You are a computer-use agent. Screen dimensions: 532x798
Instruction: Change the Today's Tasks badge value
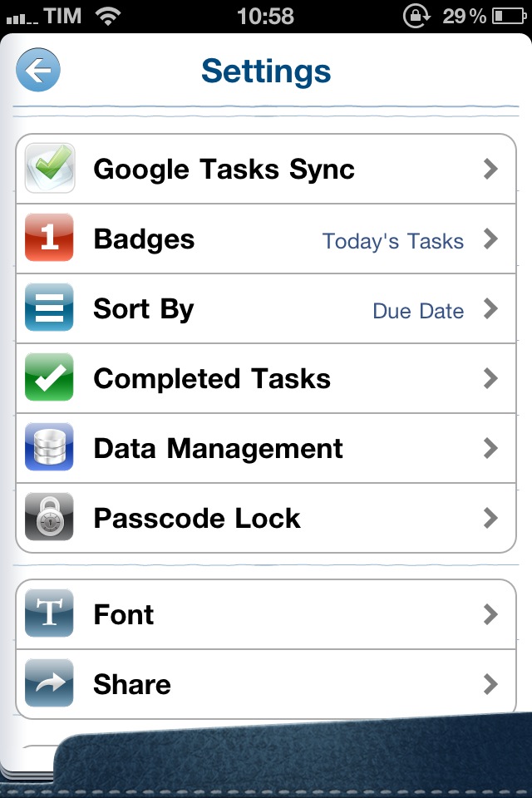393,241
